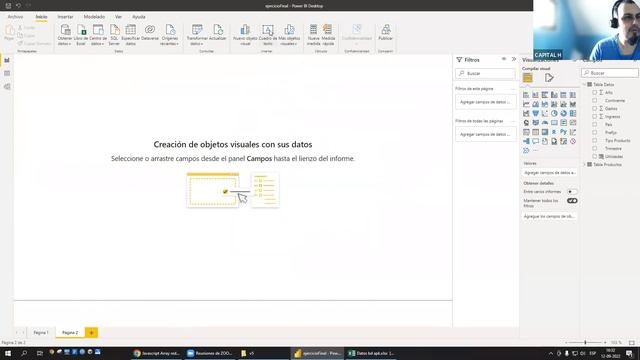Screen dimensions: 640x360
Task: Insert a Cuadro de texto from the ribbon
Action: pyautogui.click(x=268, y=35)
